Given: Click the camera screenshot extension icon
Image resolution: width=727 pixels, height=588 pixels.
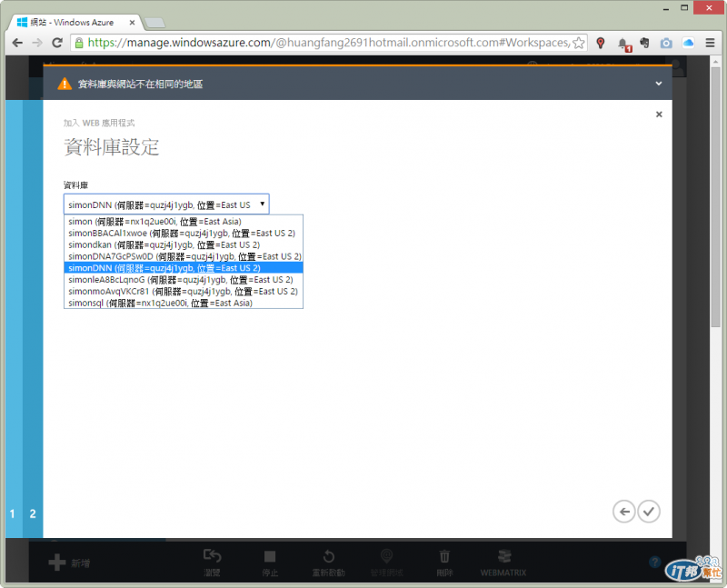Looking at the screenshot, I should (666, 43).
